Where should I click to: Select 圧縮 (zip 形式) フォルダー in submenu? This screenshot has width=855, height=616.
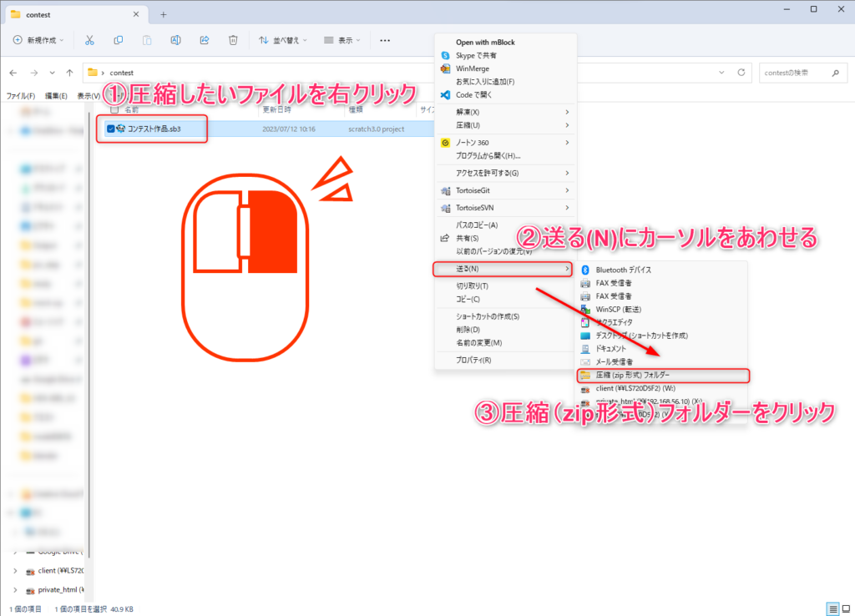pyautogui.click(x=632, y=376)
